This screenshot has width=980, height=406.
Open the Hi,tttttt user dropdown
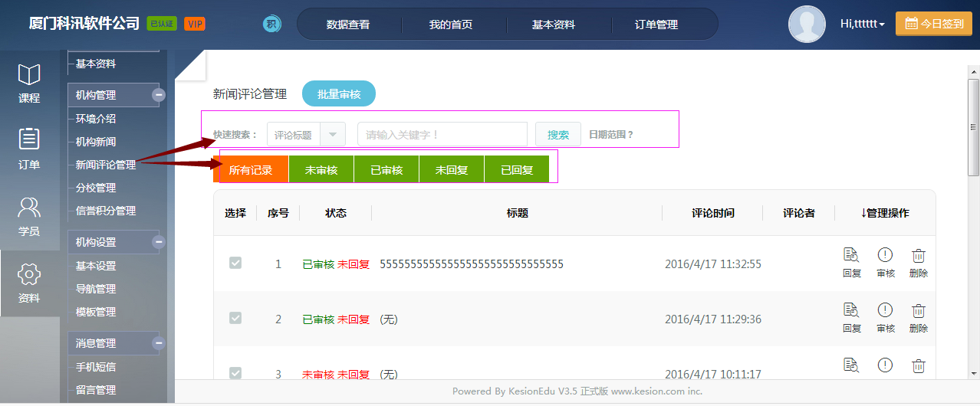tap(862, 25)
